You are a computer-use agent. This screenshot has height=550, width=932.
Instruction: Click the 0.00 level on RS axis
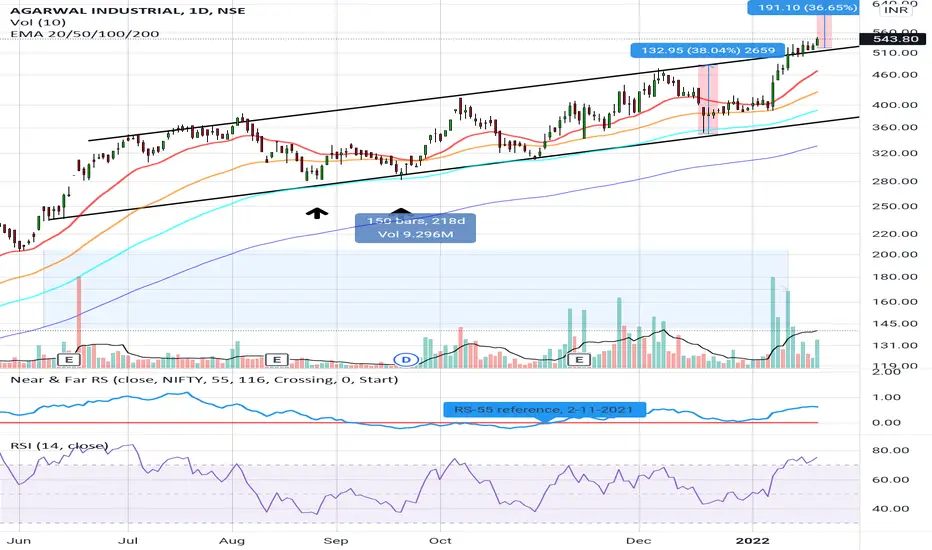coord(886,423)
